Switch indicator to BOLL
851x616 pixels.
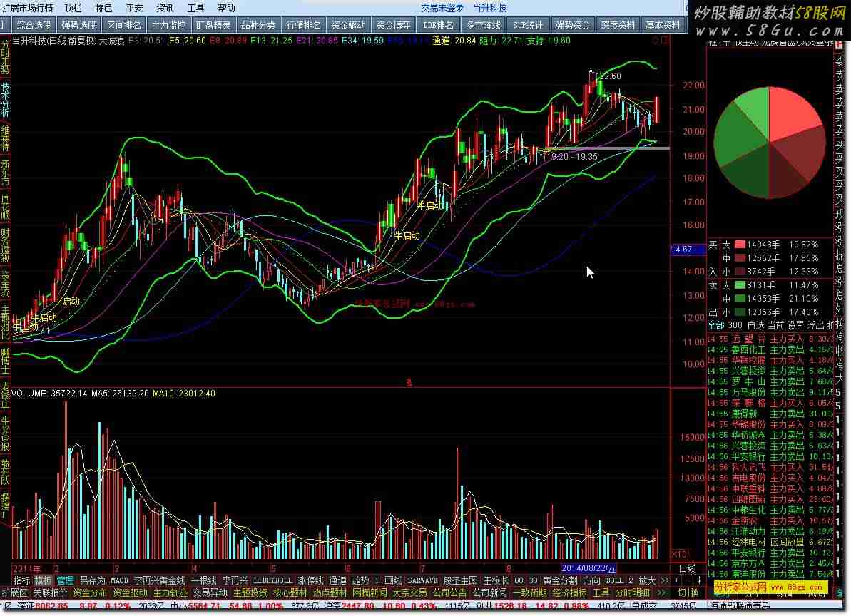(x=614, y=580)
